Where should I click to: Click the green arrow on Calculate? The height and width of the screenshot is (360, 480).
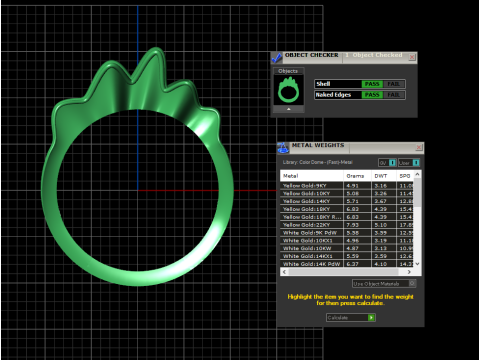pos(371,318)
